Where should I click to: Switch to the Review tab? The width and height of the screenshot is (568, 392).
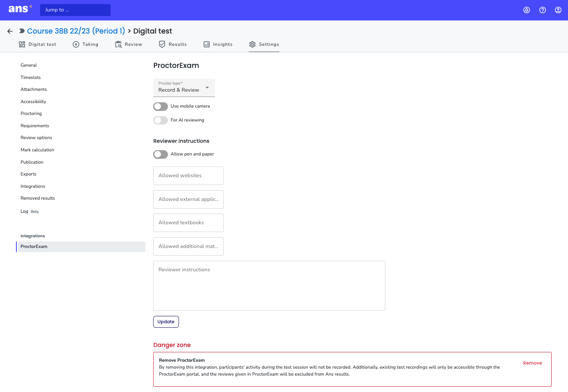(129, 44)
